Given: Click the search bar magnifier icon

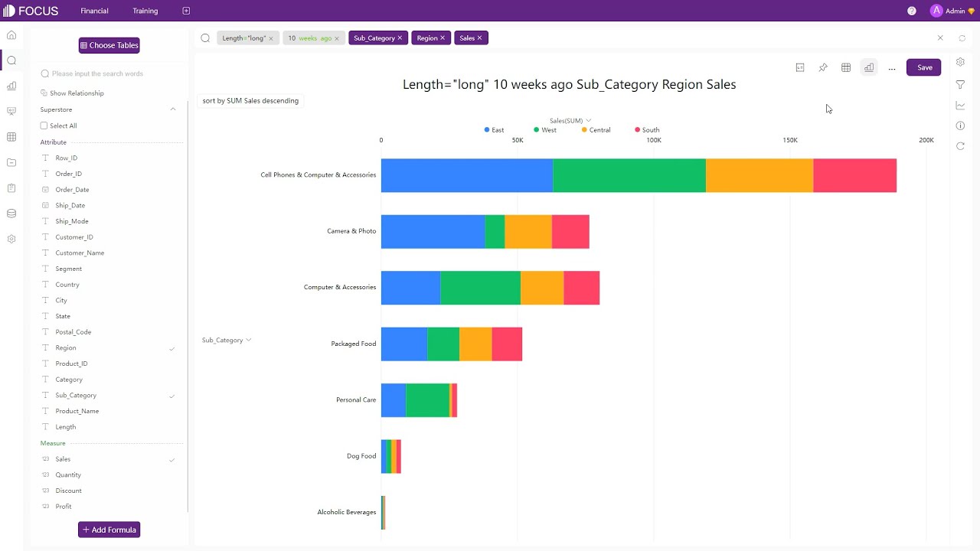Looking at the screenshot, I should [x=205, y=38].
